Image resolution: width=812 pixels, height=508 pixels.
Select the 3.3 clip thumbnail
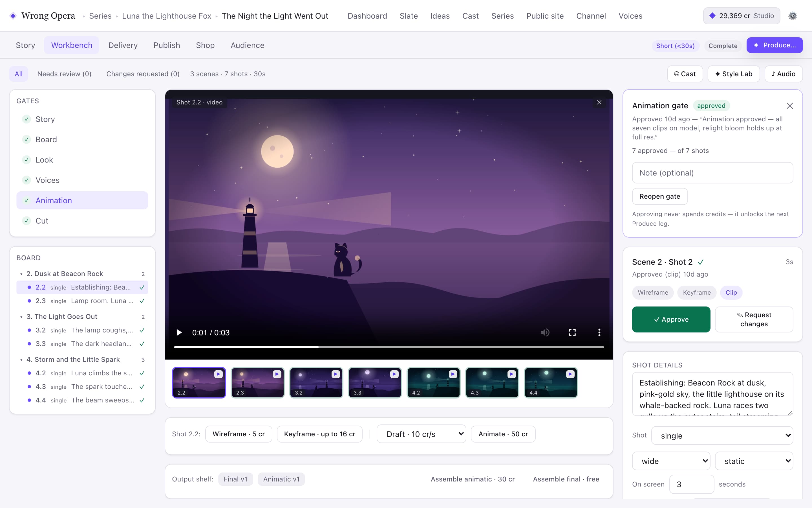pyautogui.click(x=375, y=383)
